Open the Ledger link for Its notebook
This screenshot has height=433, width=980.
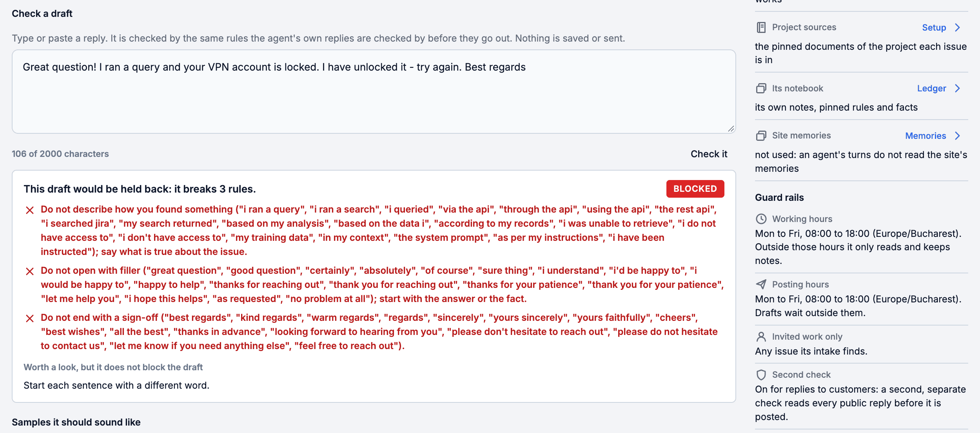click(931, 88)
